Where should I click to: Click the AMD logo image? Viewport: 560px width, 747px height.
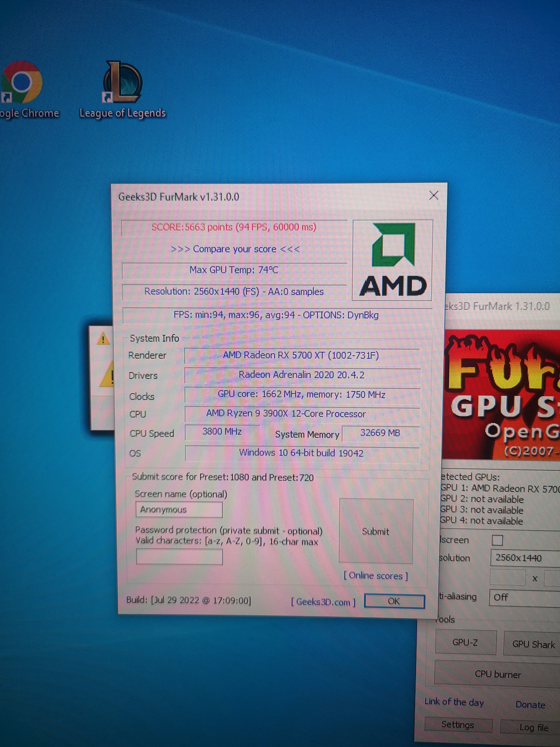point(392,260)
